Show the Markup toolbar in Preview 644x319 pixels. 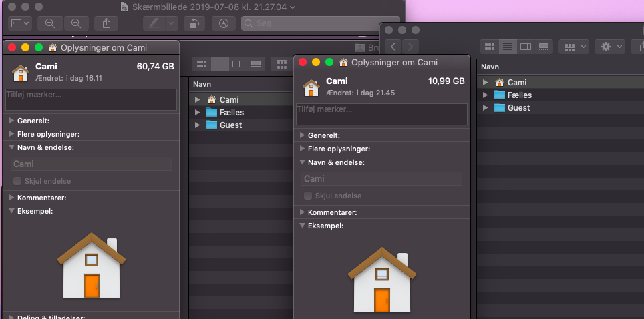tap(223, 23)
